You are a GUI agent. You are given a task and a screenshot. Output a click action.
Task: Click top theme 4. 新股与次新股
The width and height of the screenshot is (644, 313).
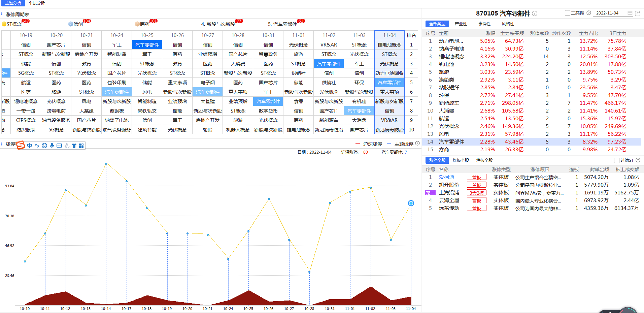[218, 24]
